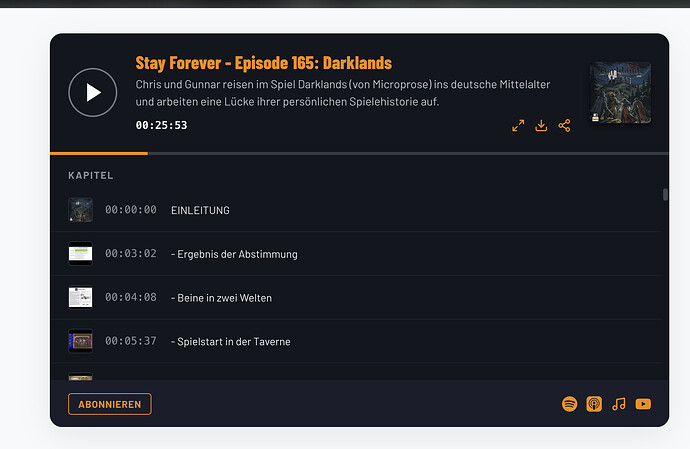690x449 pixels.
Task: Click the chapter list scrollbar handle
Action: [665, 194]
